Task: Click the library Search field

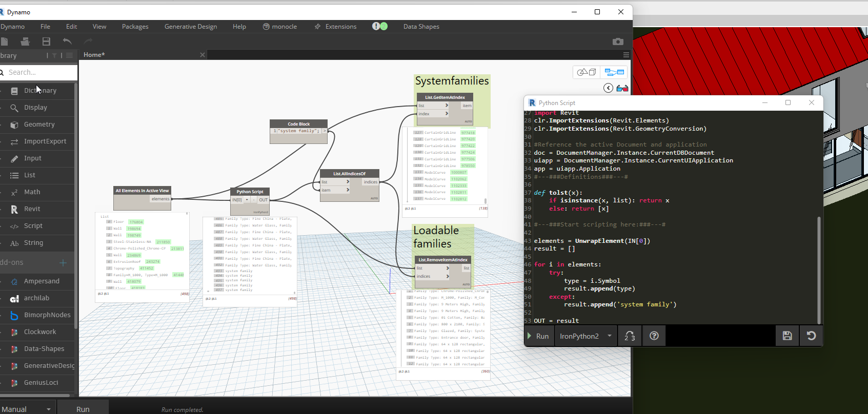Action: coord(39,72)
